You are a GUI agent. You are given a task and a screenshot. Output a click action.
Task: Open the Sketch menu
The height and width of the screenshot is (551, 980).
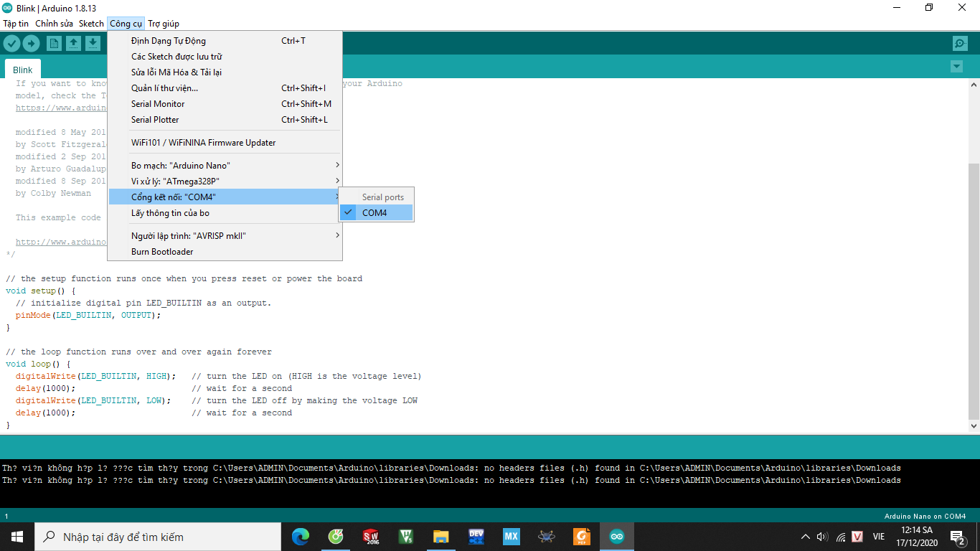tap(91, 23)
